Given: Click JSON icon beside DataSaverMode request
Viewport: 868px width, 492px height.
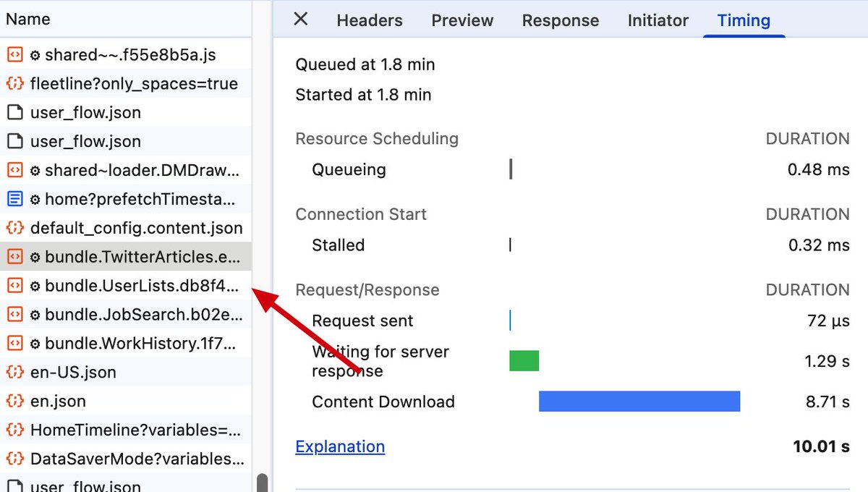Looking at the screenshot, I should [x=14, y=459].
